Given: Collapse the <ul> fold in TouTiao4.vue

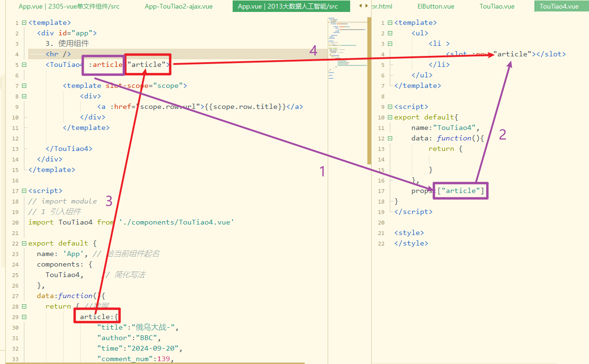Looking at the screenshot, I should point(390,33).
